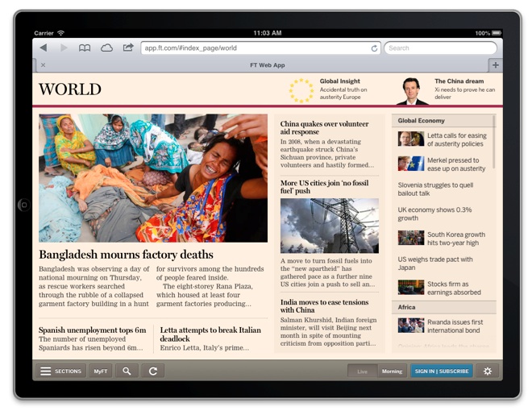Tap the columnist portrait photo
Screen dimensions: 532x411
[x=412, y=91]
